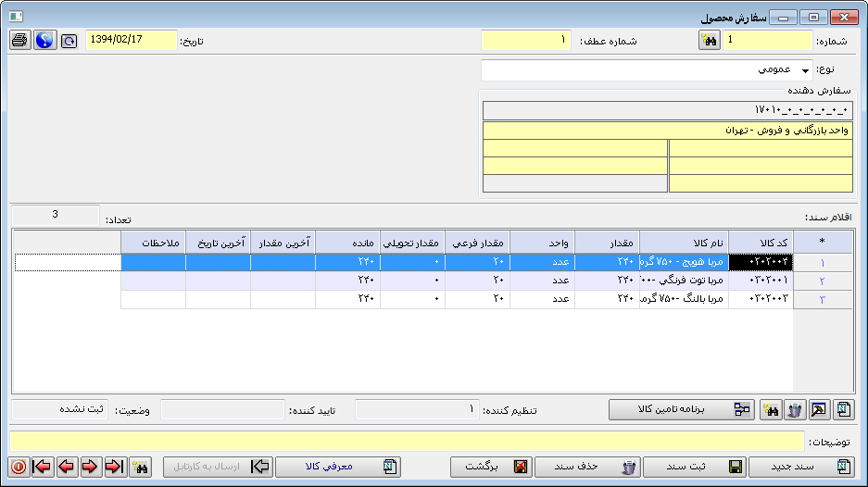Select row number ۲ header

click(823, 281)
